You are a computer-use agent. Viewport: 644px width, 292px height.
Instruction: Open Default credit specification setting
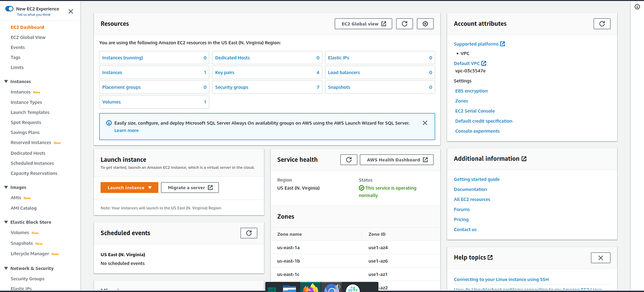click(484, 121)
